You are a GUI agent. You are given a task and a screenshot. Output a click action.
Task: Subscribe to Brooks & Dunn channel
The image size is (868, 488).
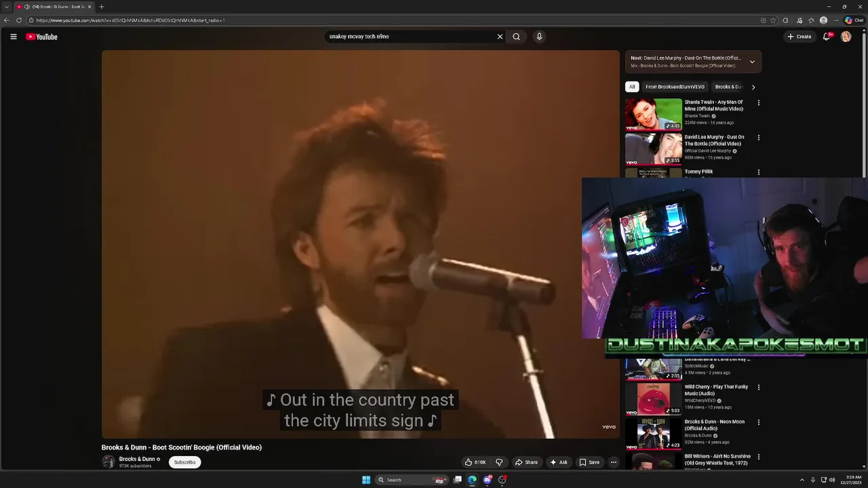click(184, 462)
